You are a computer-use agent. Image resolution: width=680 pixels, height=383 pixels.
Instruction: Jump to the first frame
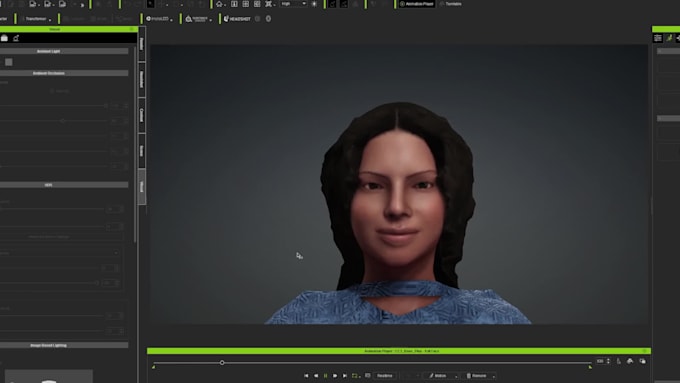click(306, 376)
